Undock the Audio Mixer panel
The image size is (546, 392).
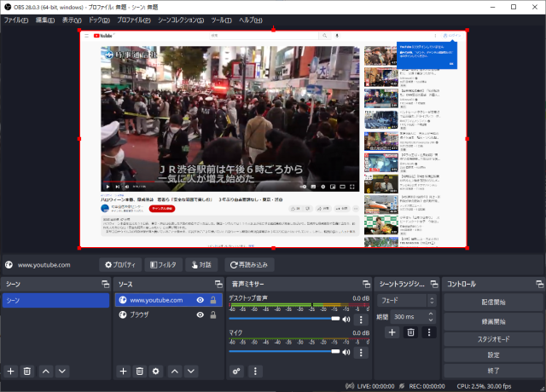pyautogui.click(x=366, y=284)
